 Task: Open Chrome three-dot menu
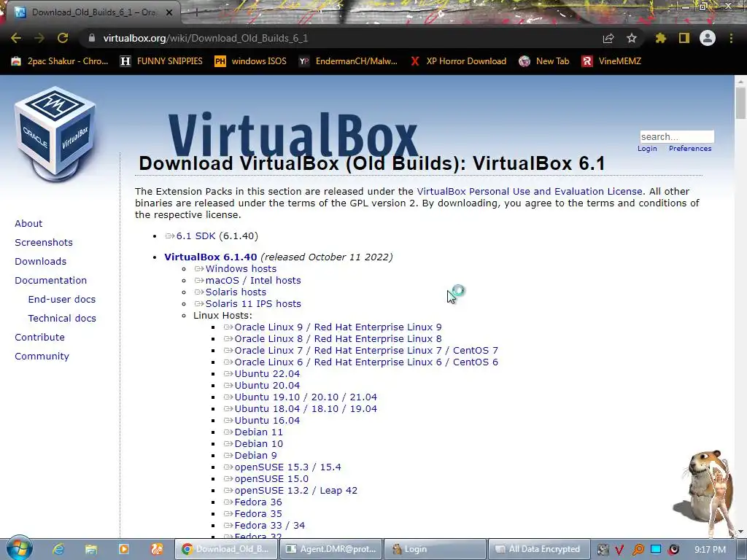click(731, 38)
